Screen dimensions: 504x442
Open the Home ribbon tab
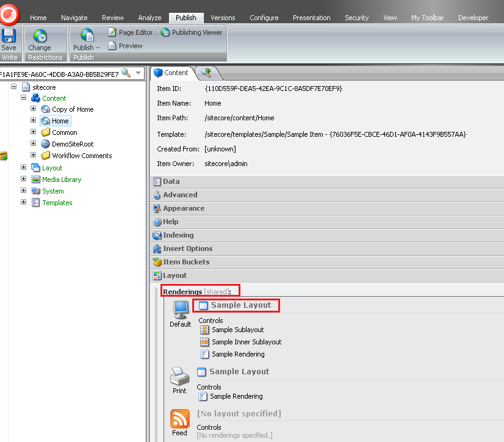tap(38, 18)
